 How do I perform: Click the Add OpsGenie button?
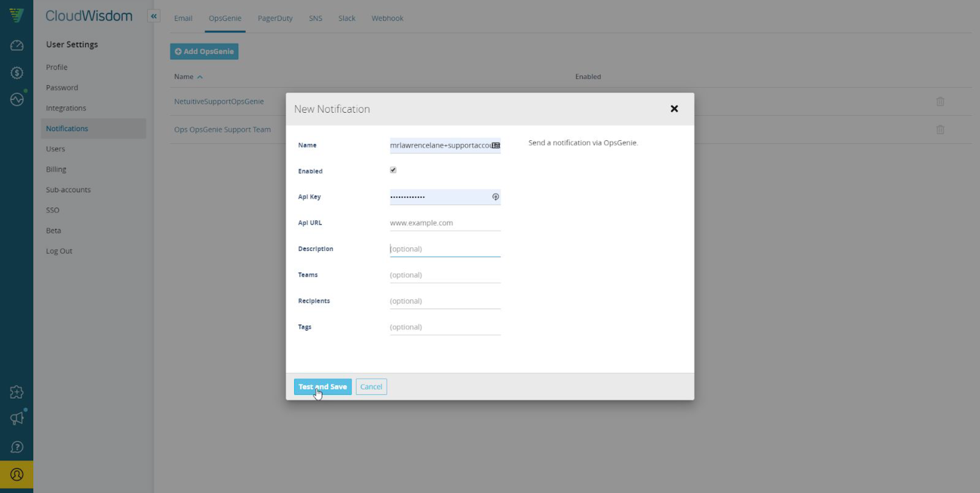(x=204, y=51)
